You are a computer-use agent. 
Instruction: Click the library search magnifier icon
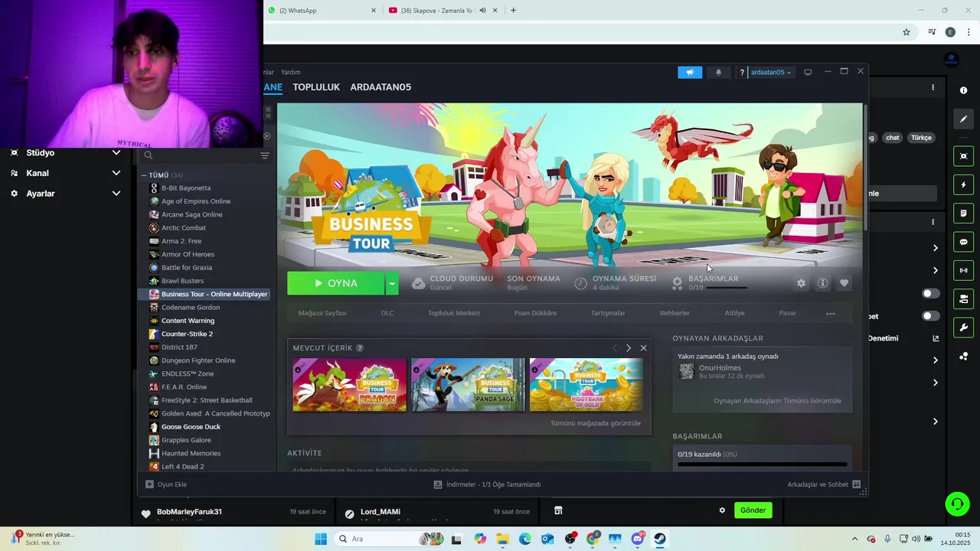(x=149, y=155)
